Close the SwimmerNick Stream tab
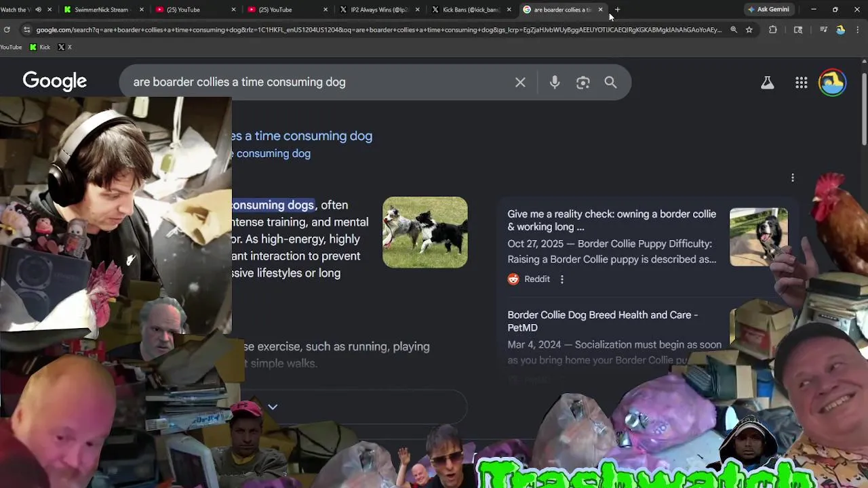 pyautogui.click(x=141, y=9)
